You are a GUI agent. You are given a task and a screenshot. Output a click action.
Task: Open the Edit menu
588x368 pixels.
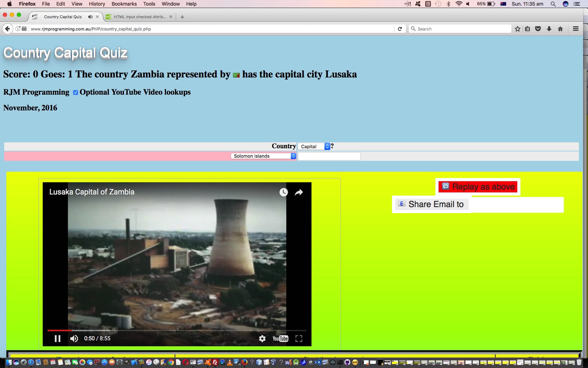pyautogui.click(x=61, y=4)
